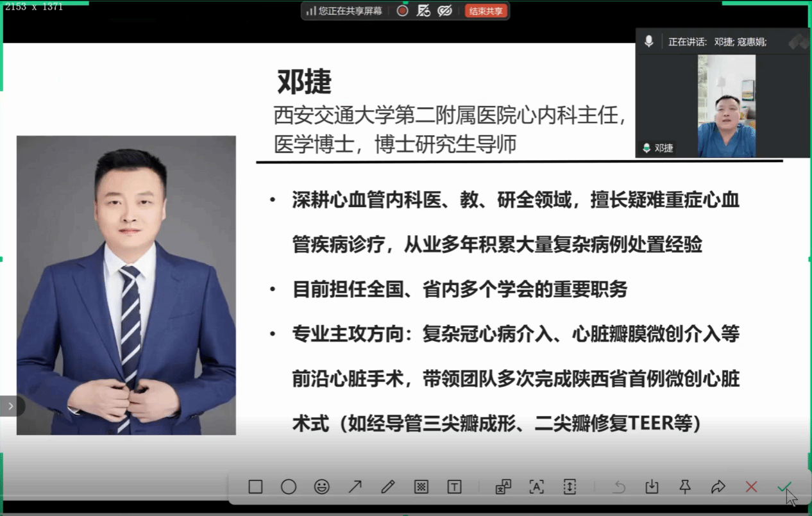
Task: Run text recognition OCR tool
Action: 536,487
